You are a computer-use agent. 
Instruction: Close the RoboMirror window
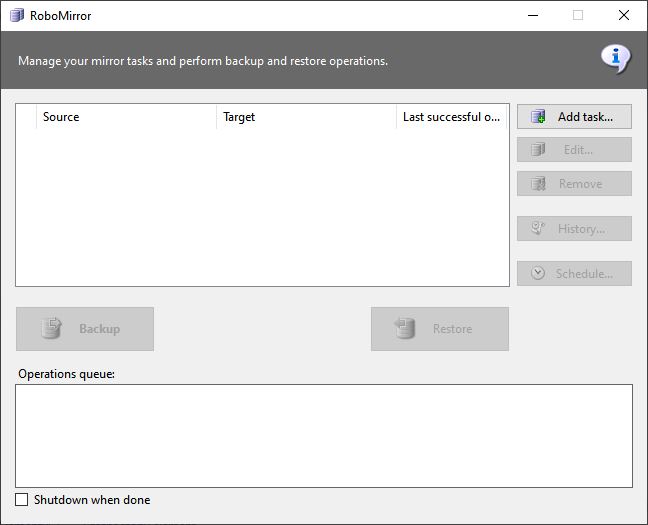624,15
